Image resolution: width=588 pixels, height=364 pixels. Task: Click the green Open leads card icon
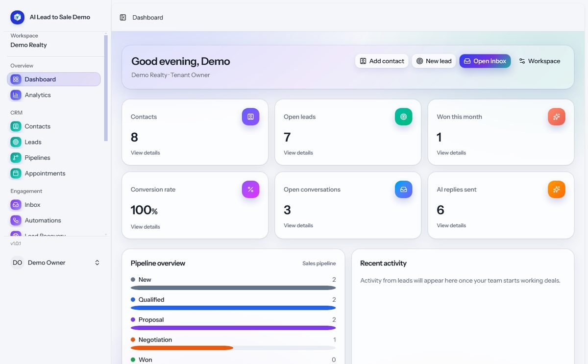(403, 117)
